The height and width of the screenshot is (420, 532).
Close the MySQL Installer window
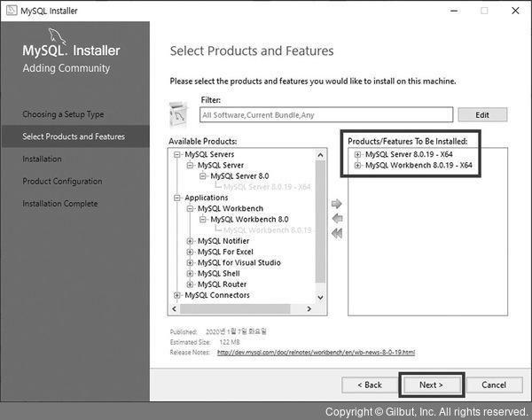[x=515, y=11]
